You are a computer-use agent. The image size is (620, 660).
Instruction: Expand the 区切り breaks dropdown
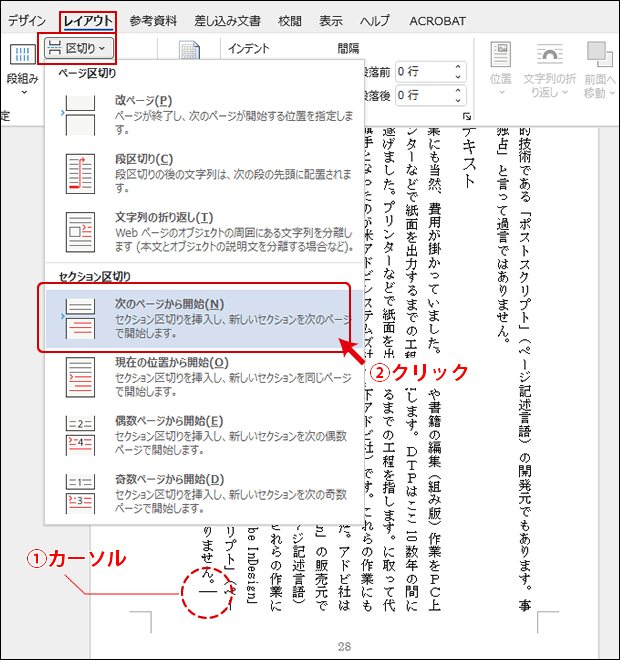[x=79, y=48]
